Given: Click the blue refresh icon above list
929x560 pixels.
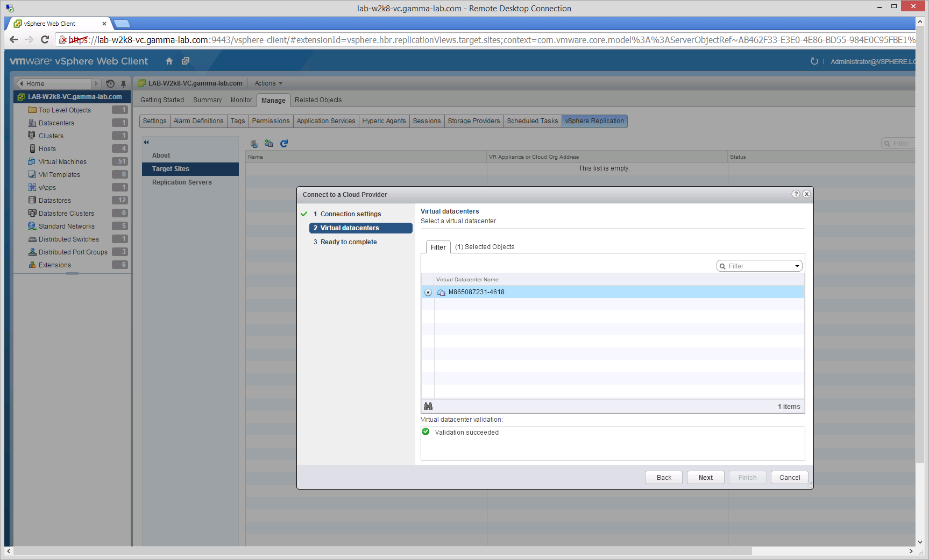Looking at the screenshot, I should (x=284, y=144).
